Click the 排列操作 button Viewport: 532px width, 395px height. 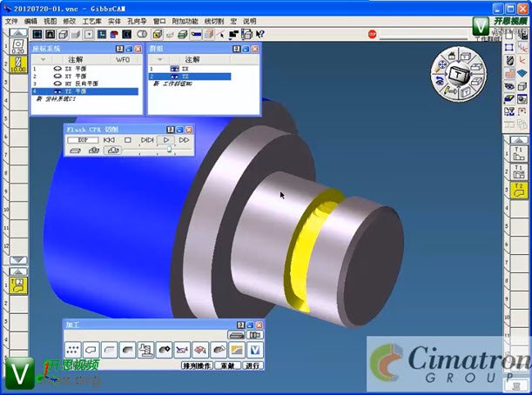(197, 365)
